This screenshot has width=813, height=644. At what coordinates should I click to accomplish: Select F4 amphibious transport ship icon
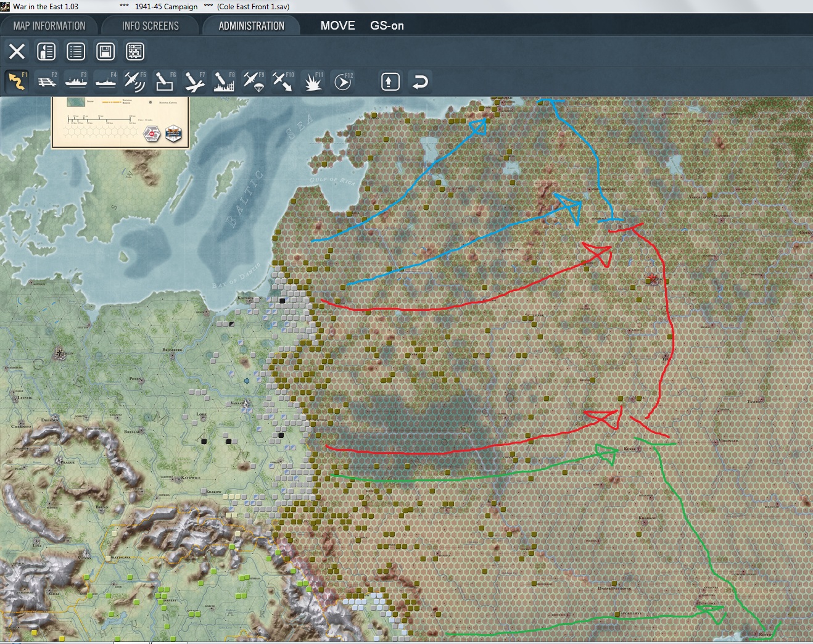point(106,81)
